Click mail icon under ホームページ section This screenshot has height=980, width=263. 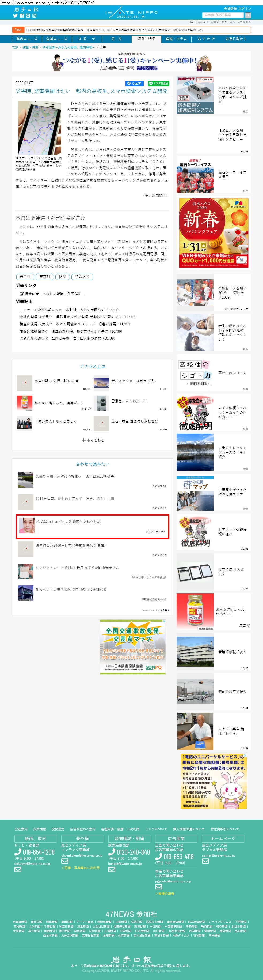206,861
